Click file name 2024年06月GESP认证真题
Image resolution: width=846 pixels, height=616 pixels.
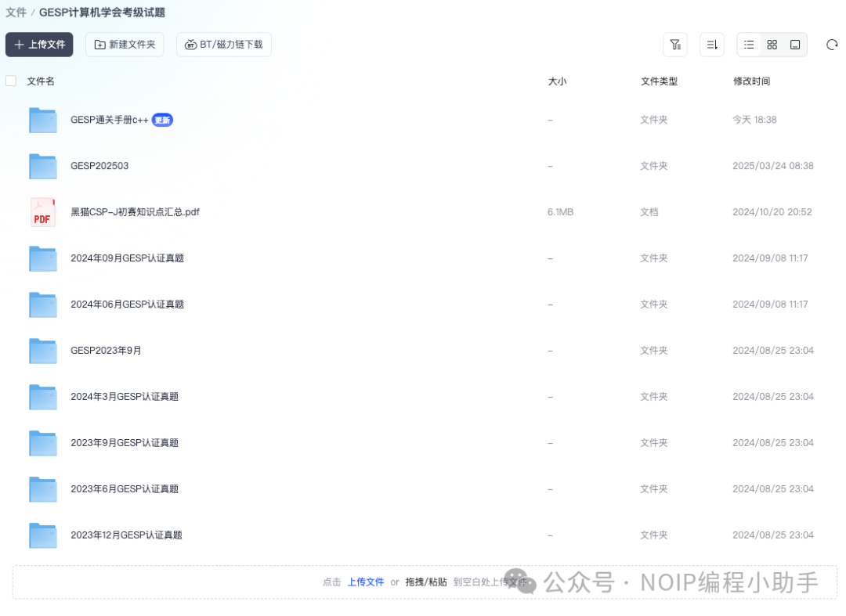[128, 304]
